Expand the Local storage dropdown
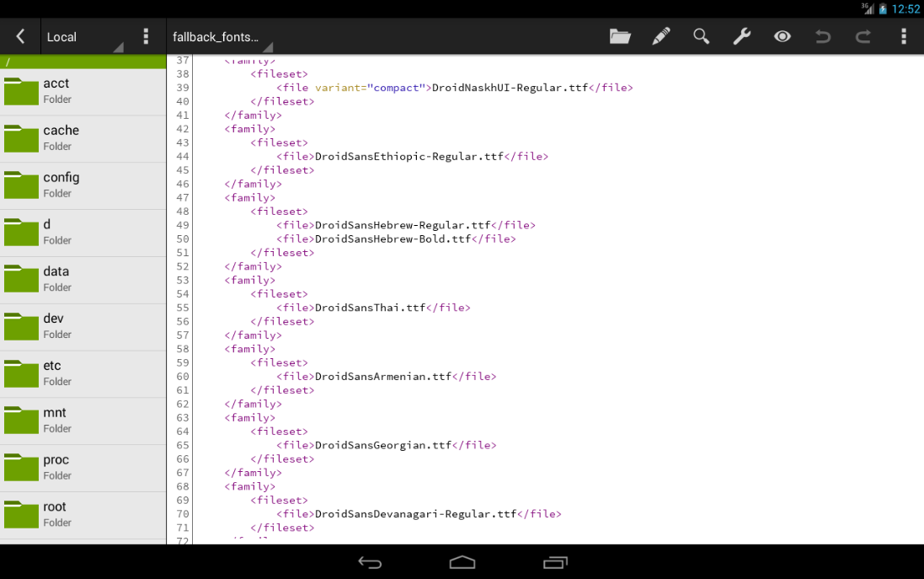The width and height of the screenshot is (924, 579). point(84,37)
